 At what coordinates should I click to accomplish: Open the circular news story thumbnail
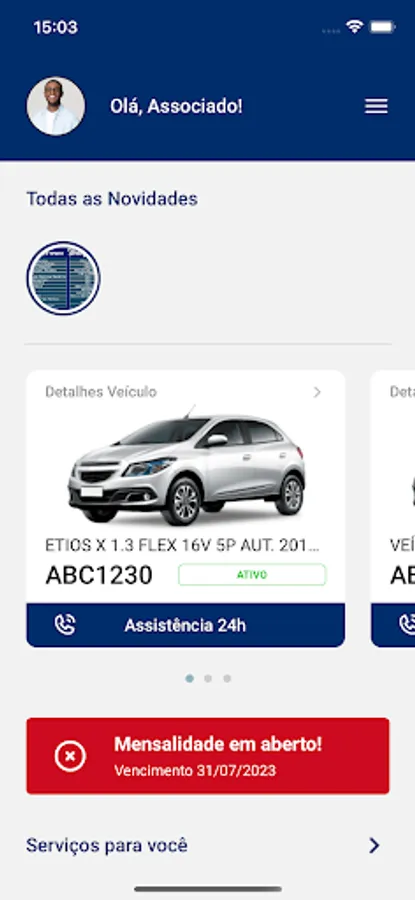click(64, 278)
